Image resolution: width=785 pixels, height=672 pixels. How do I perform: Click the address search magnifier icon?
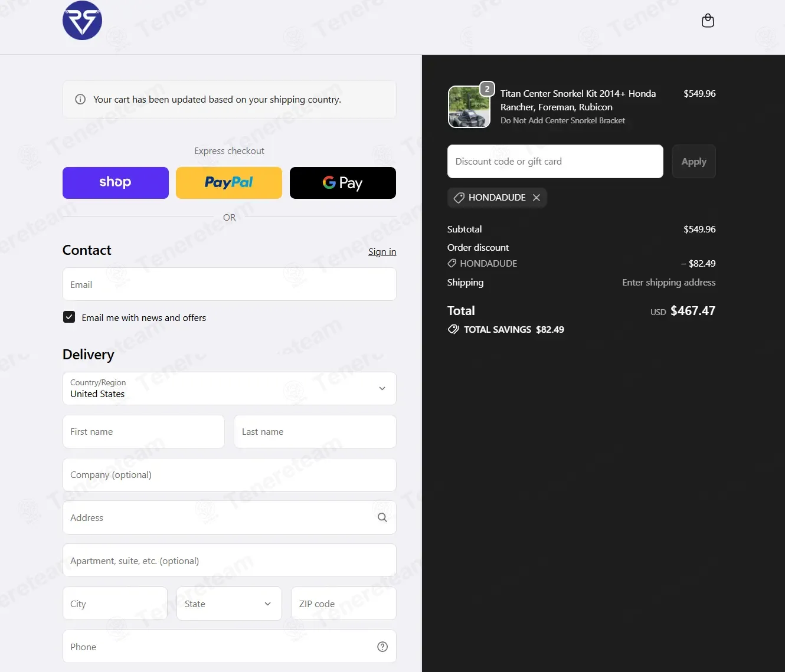tap(382, 517)
